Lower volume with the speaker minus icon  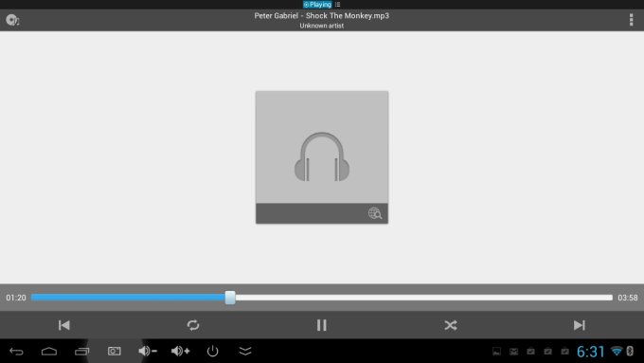(x=148, y=351)
